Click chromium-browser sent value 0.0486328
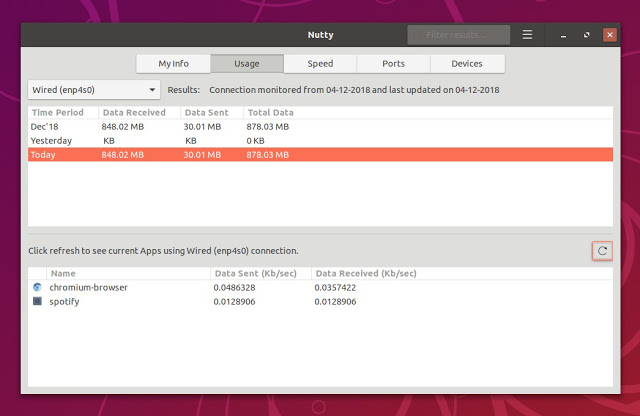This screenshot has height=416, width=640. (x=234, y=287)
